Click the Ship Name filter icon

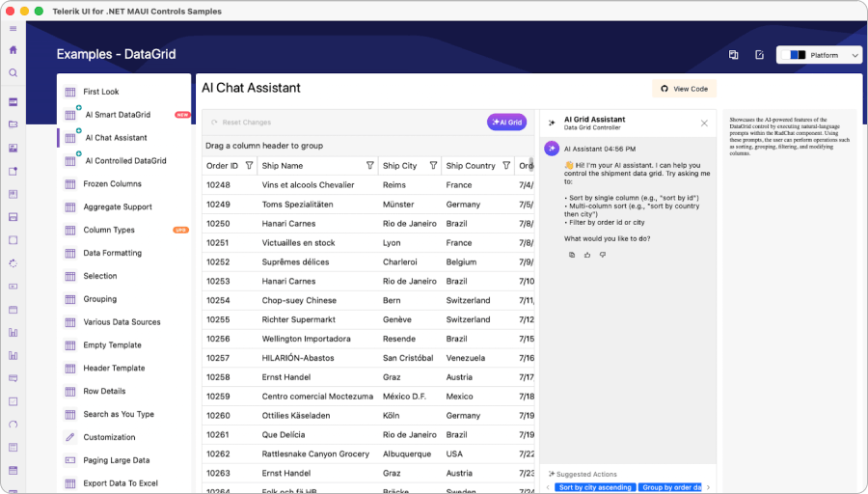[369, 166]
